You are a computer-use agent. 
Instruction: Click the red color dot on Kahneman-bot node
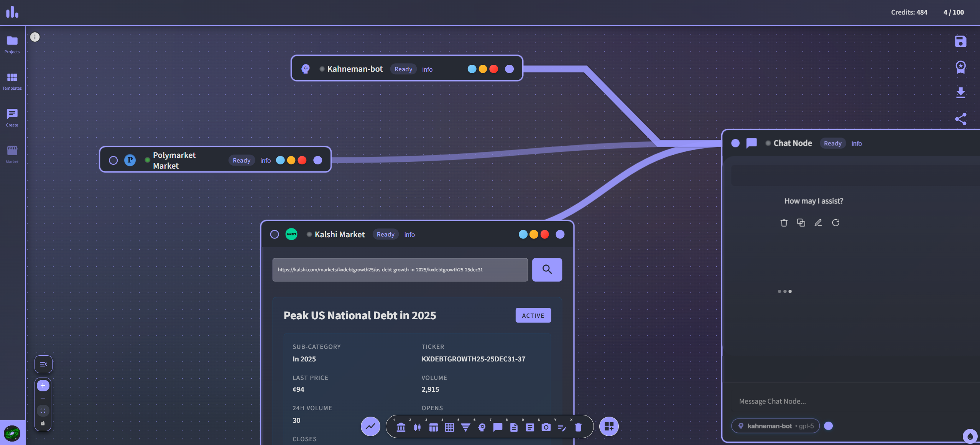[493, 69]
